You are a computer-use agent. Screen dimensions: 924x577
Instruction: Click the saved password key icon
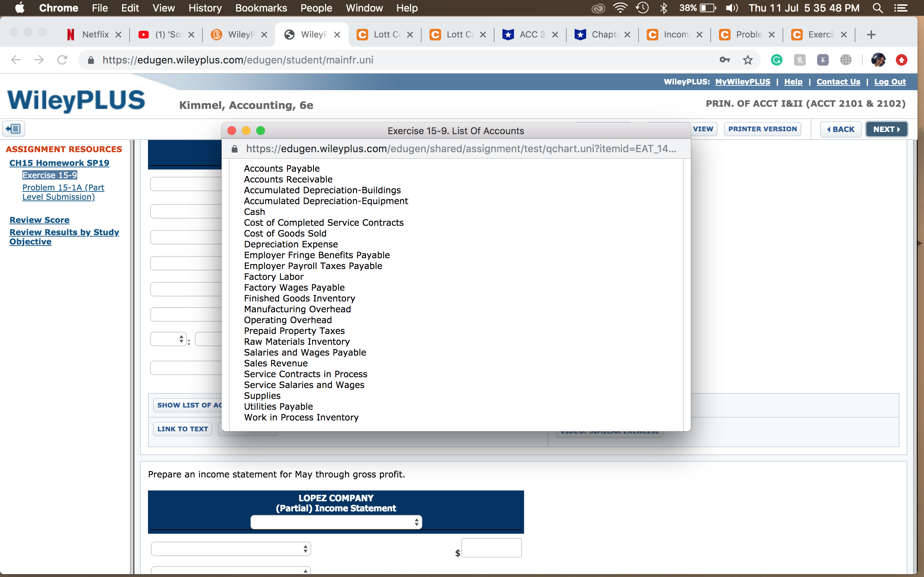724,60
